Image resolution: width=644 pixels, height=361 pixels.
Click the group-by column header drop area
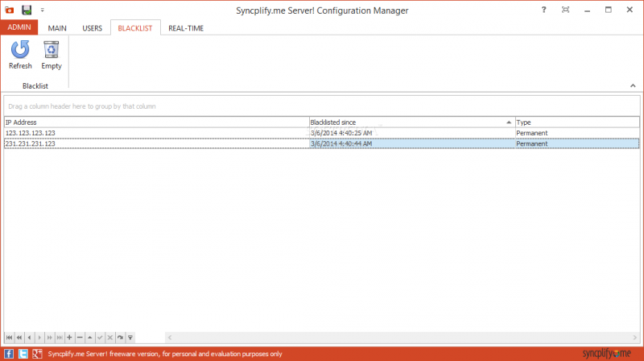pos(321,106)
